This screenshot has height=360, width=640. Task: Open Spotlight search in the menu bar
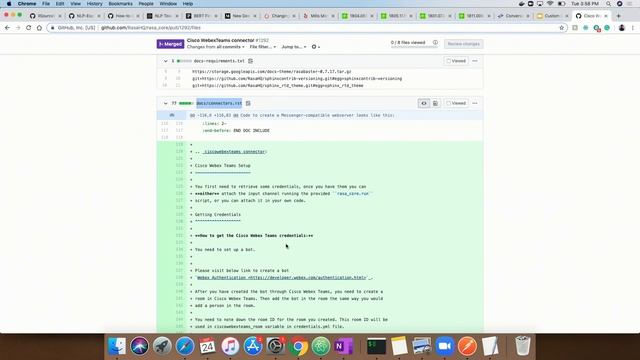[609, 4]
